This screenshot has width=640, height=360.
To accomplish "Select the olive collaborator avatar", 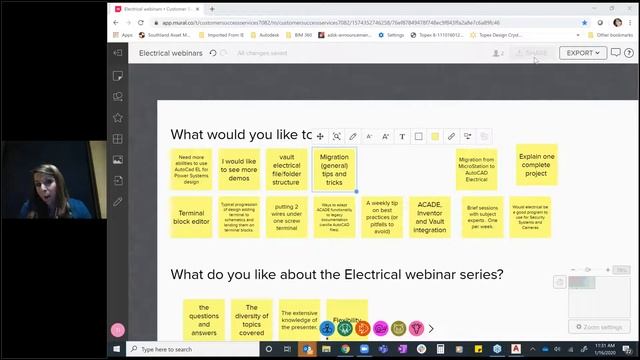I will point(398,328).
